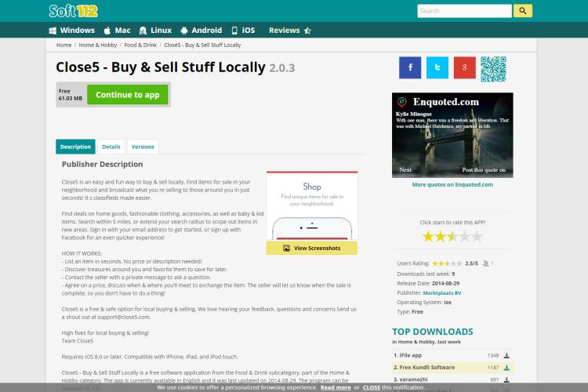Open More quotes on Enquoted.com link
This screenshot has width=588, height=392.
452,184
